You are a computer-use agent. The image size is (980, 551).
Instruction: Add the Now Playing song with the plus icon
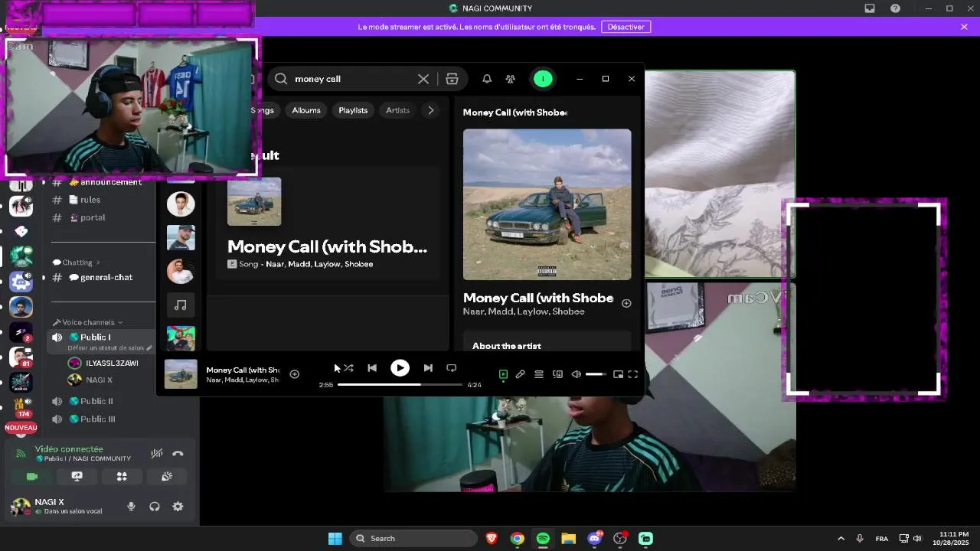[626, 303]
